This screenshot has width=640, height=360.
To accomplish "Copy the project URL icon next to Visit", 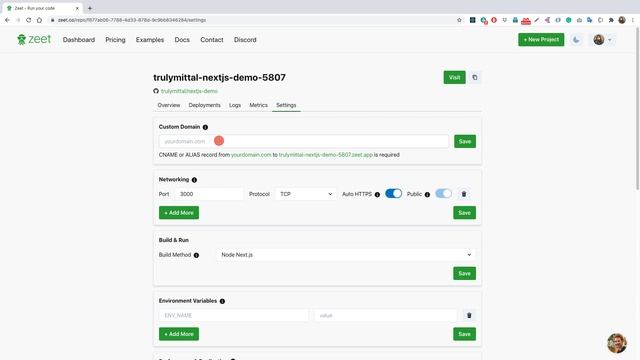I will click(475, 78).
